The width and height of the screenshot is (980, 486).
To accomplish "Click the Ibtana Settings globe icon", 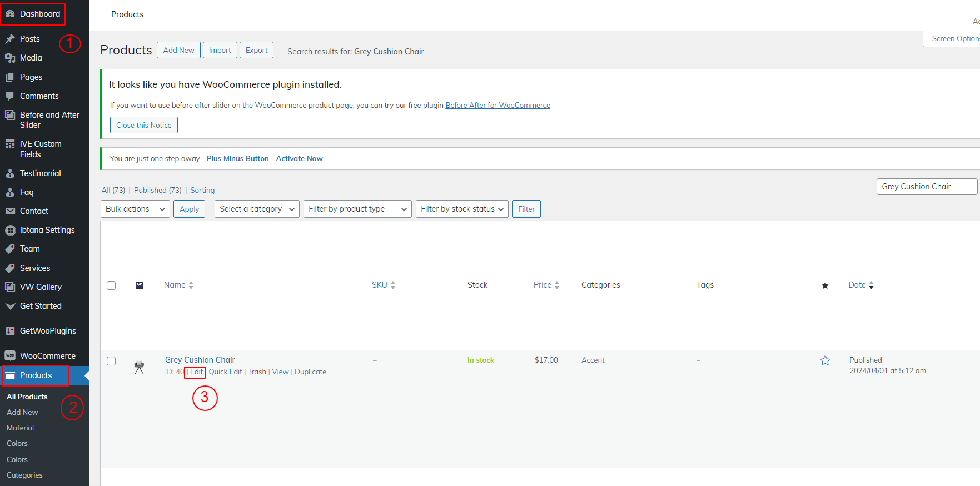I will [10, 230].
